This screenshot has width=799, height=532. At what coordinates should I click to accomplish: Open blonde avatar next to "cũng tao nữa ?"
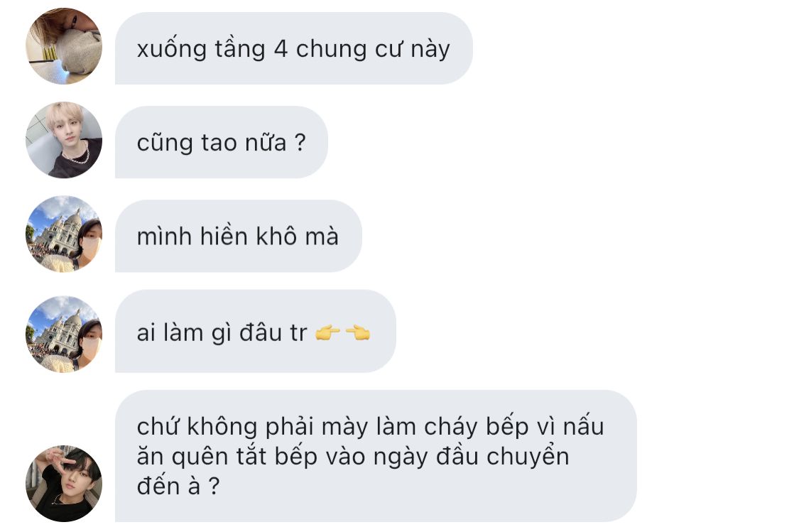tap(64, 140)
